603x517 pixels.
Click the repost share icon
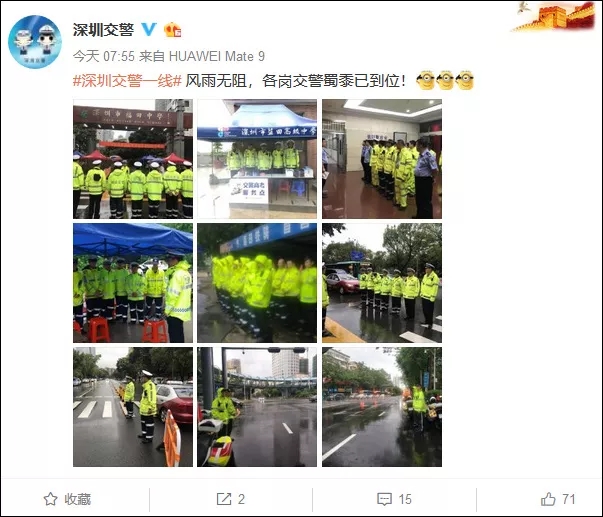click(224, 499)
